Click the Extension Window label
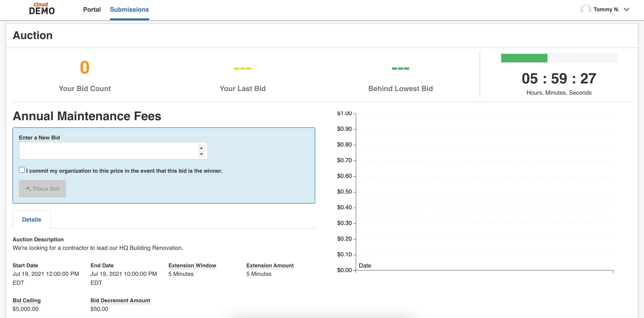The height and width of the screenshot is (318, 644). click(192, 265)
